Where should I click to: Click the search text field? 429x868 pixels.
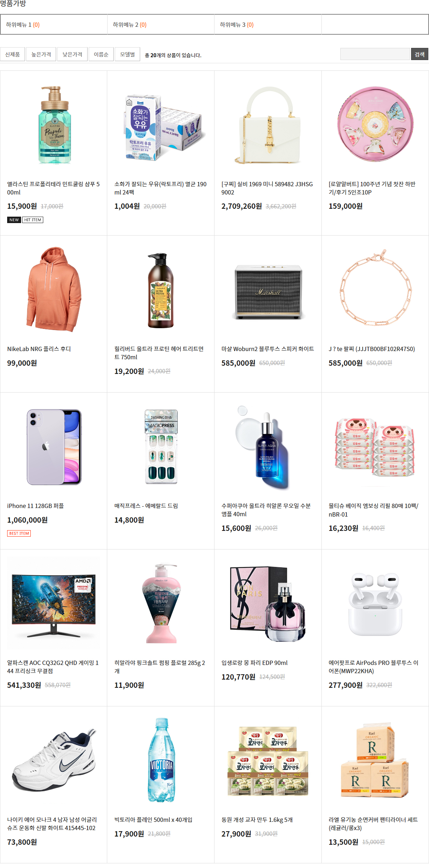pos(375,54)
